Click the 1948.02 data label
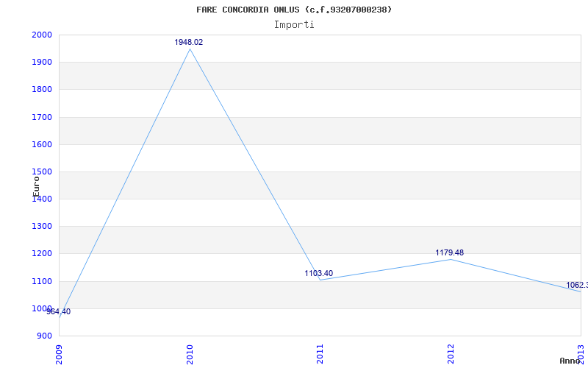 (189, 43)
